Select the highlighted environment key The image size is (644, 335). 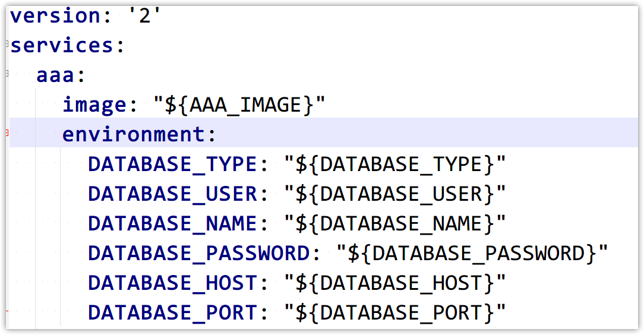click(134, 134)
